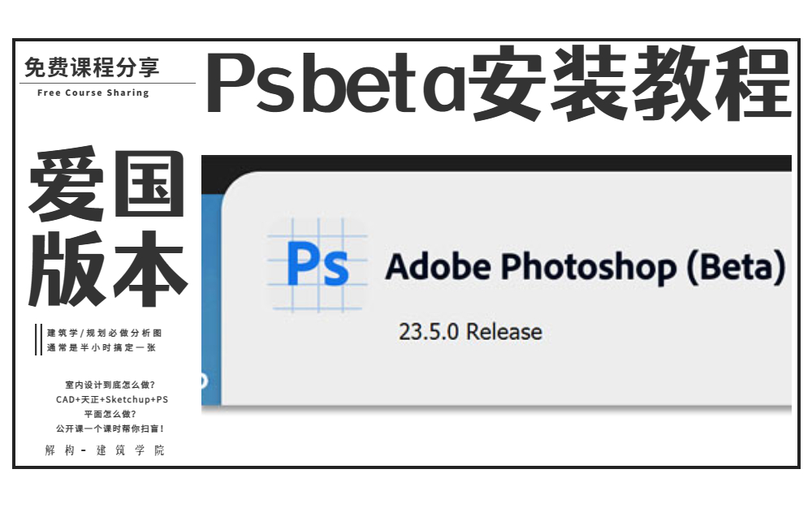
Task: Click the horizontal divider under 免费课程分享
Action: coord(107,83)
